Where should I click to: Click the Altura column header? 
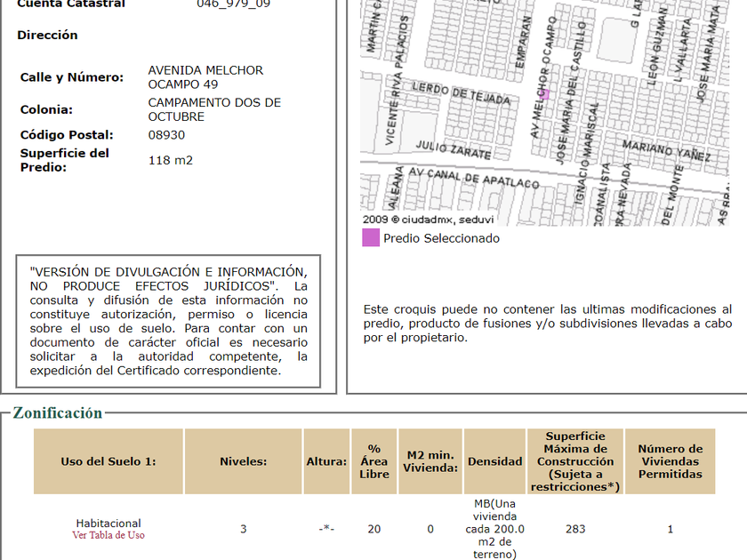click(x=326, y=461)
